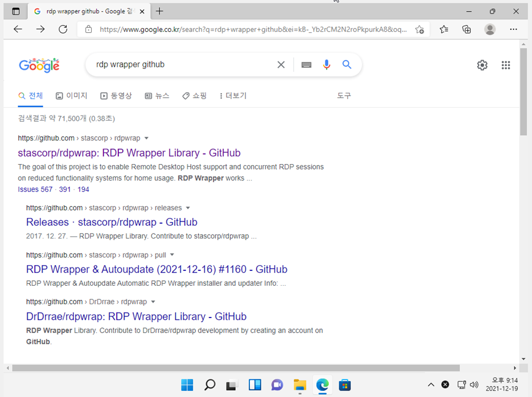Open the 도구 search tools
The height and width of the screenshot is (397, 532).
344,96
